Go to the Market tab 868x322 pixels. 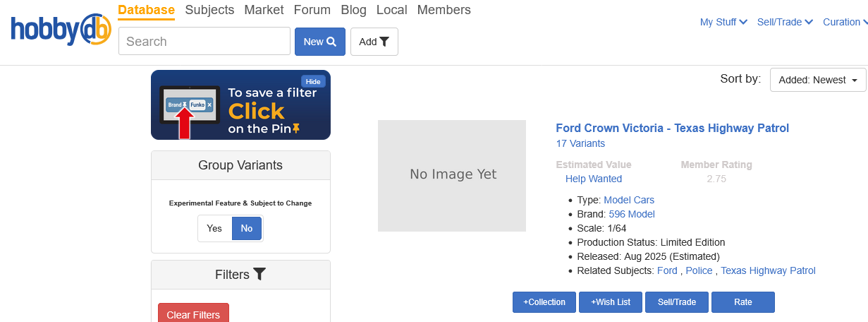coord(264,10)
